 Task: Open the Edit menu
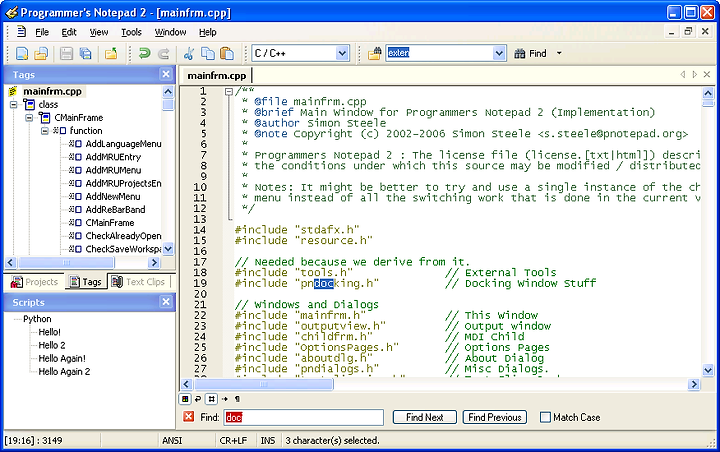click(x=69, y=32)
